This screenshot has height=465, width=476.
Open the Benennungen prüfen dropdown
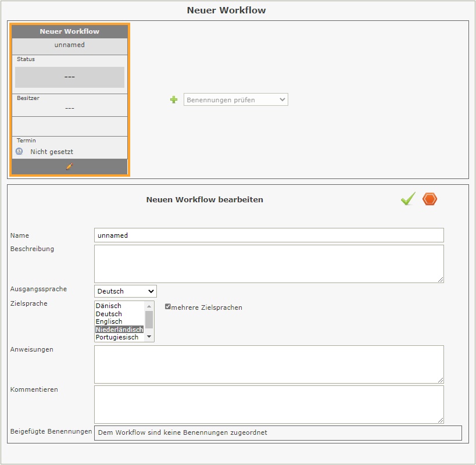point(235,100)
